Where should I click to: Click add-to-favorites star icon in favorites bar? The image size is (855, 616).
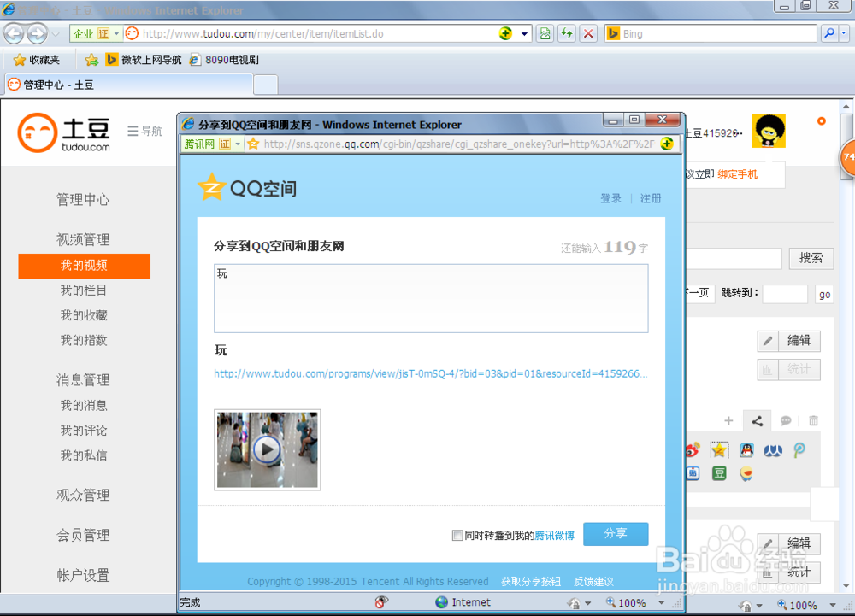point(91,59)
